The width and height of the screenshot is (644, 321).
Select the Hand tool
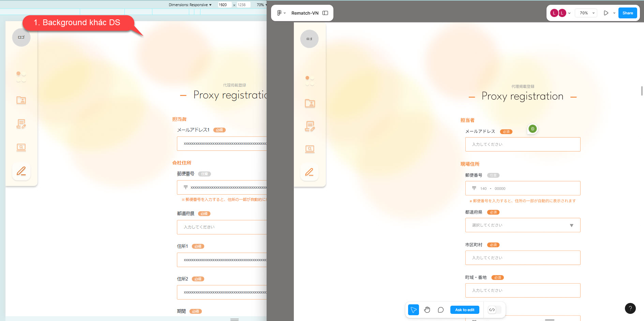point(427,310)
